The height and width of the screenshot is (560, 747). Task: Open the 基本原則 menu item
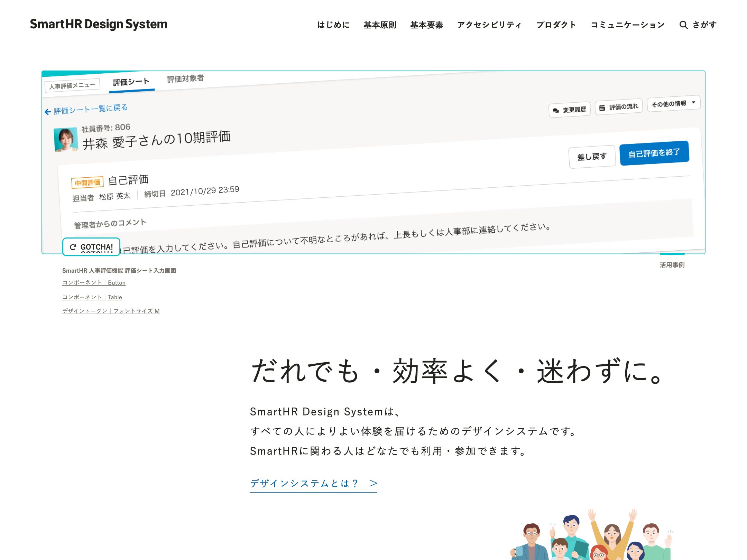pyautogui.click(x=380, y=25)
